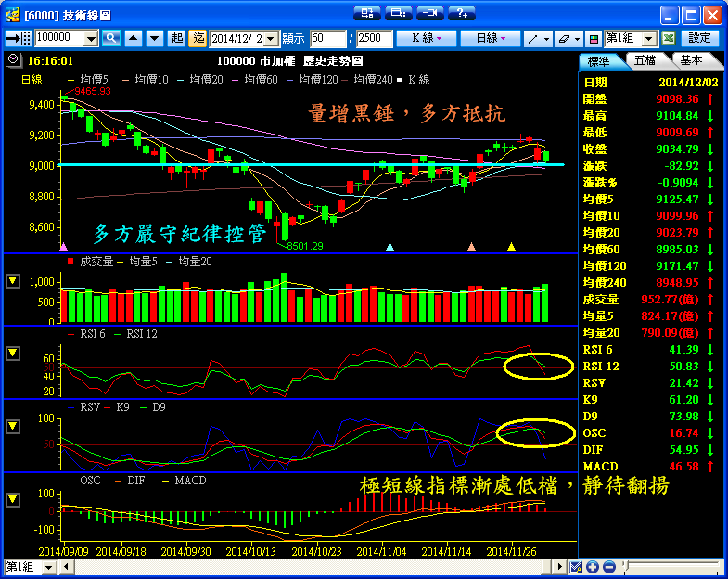
Task: Click the up arrow to previous symbol
Action: coord(134,38)
